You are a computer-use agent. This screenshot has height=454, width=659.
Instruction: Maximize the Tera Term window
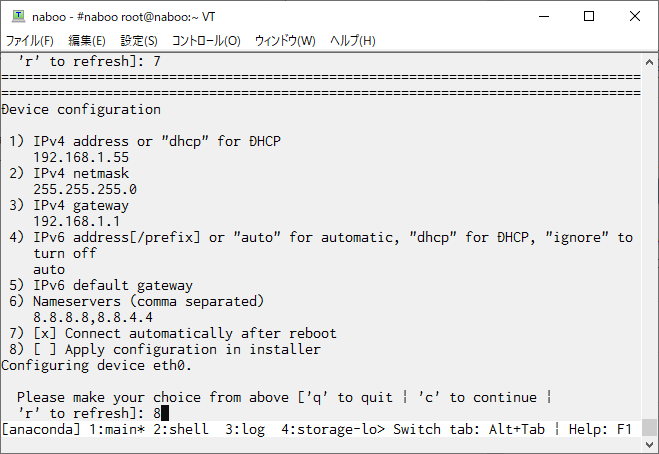tap(589, 16)
